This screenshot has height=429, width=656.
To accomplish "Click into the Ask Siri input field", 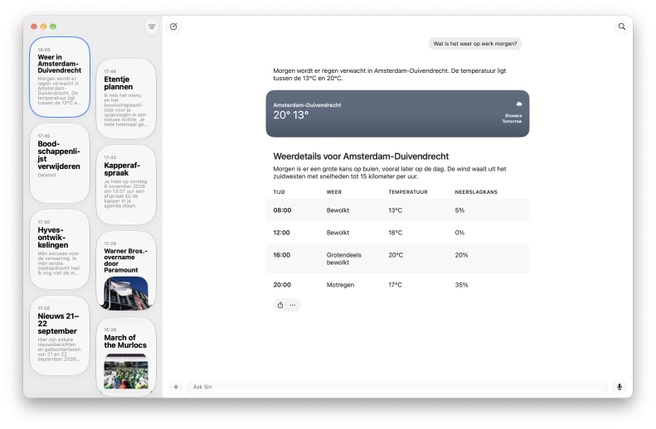I will tap(397, 387).
